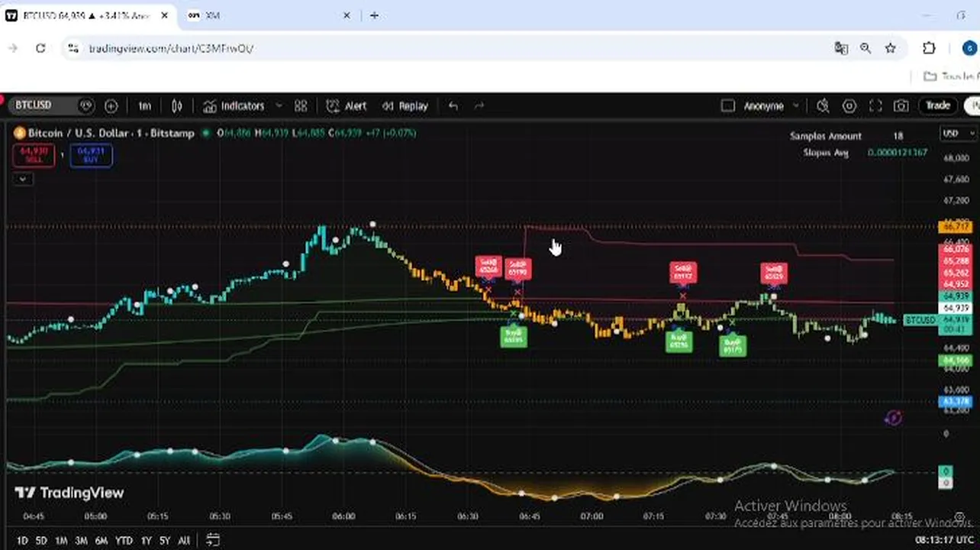Screen dimensions: 980x550
Task: Open the Indicators dialog
Action: pos(234,106)
